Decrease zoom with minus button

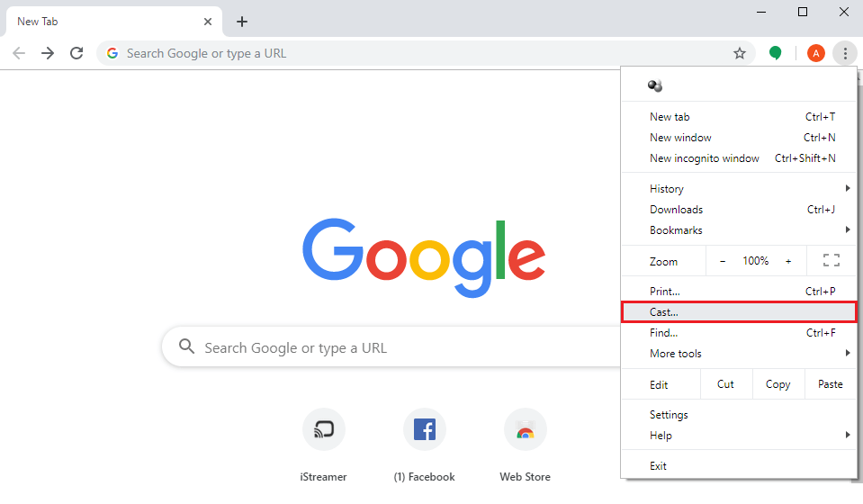pos(723,261)
